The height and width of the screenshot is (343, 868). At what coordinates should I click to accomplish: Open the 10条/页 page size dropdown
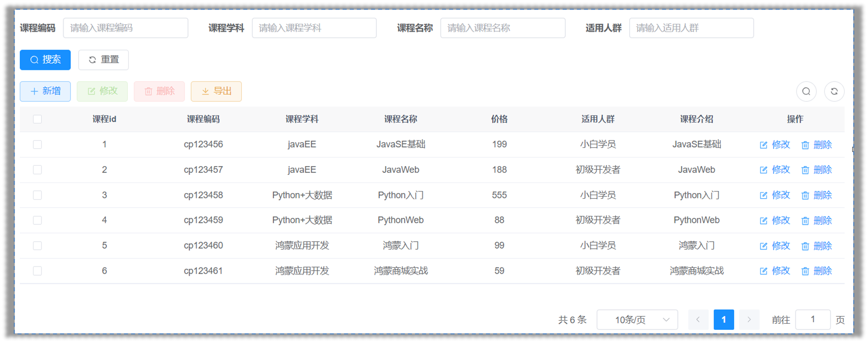click(637, 320)
